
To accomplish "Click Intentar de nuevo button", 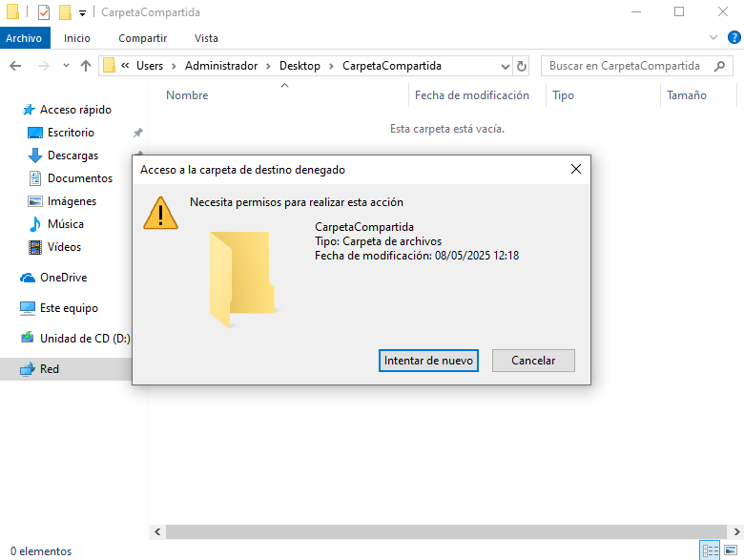I will pos(428,361).
